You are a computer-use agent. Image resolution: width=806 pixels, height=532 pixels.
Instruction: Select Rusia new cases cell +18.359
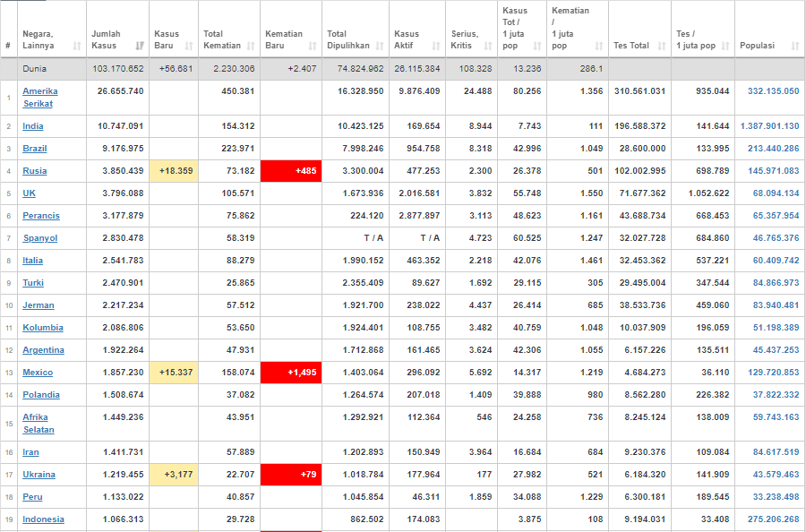click(174, 171)
